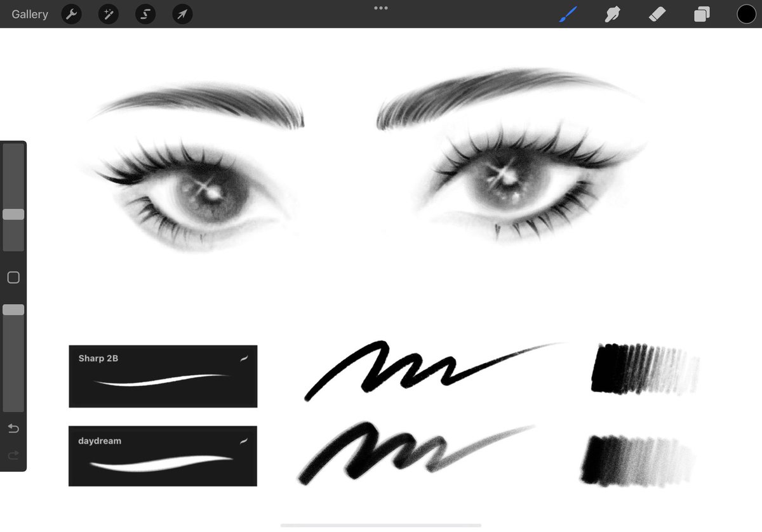Select the daydream brush preview
Image resolution: width=762 pixels, height=532 pixels.
coord(163,456)
